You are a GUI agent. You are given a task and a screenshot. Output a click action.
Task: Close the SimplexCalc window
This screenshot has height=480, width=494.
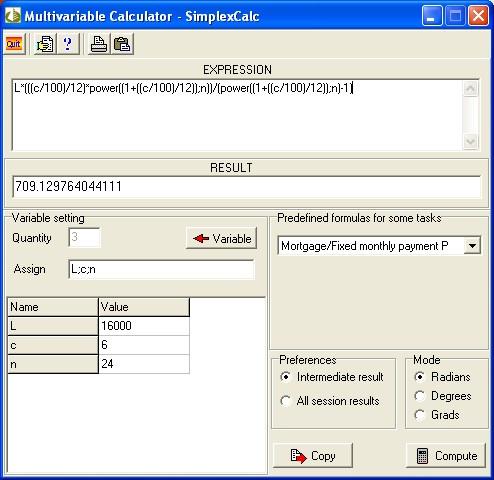(478, 16)
